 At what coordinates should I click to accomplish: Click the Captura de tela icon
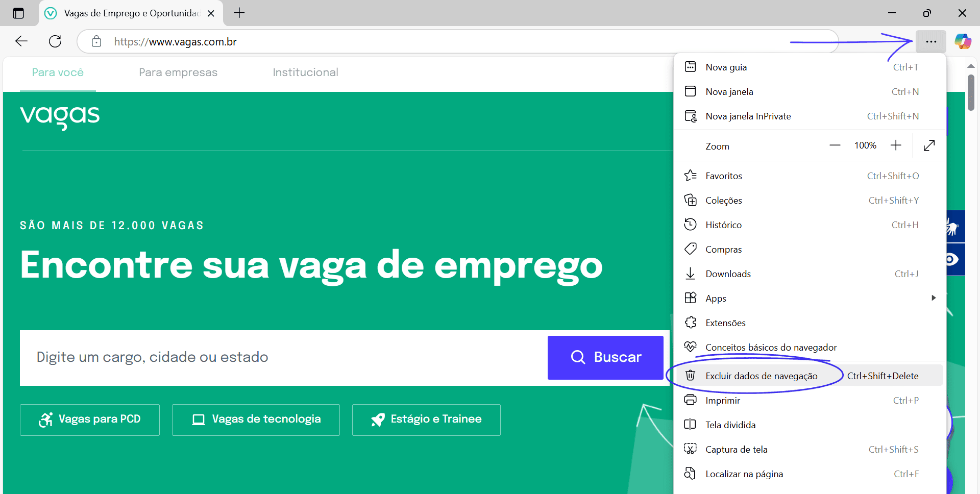click(x=690, y=449)
